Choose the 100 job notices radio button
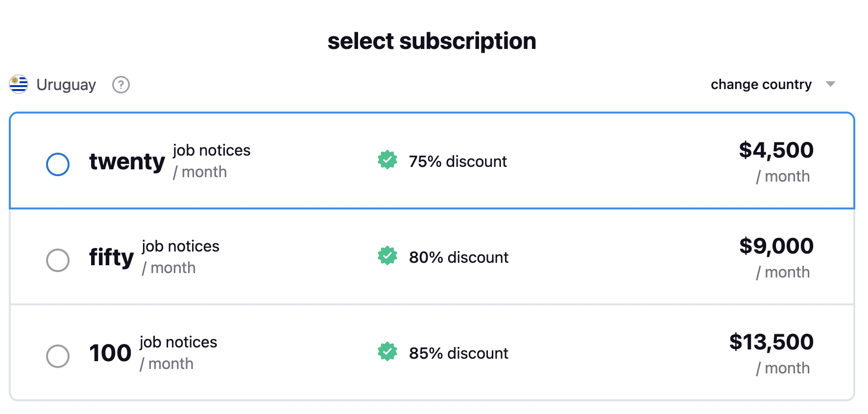This screenshot has height=414, width=868. 58,356
